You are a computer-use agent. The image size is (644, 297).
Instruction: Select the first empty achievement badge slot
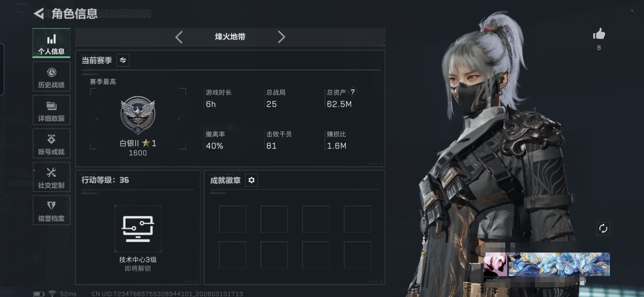(233, 219)
